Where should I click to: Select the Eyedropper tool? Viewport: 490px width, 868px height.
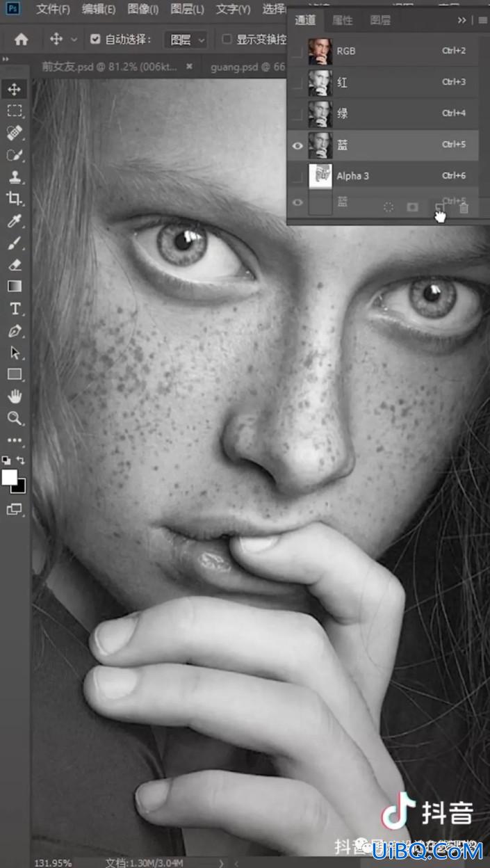pyautogui.click(x=14, y=221)
